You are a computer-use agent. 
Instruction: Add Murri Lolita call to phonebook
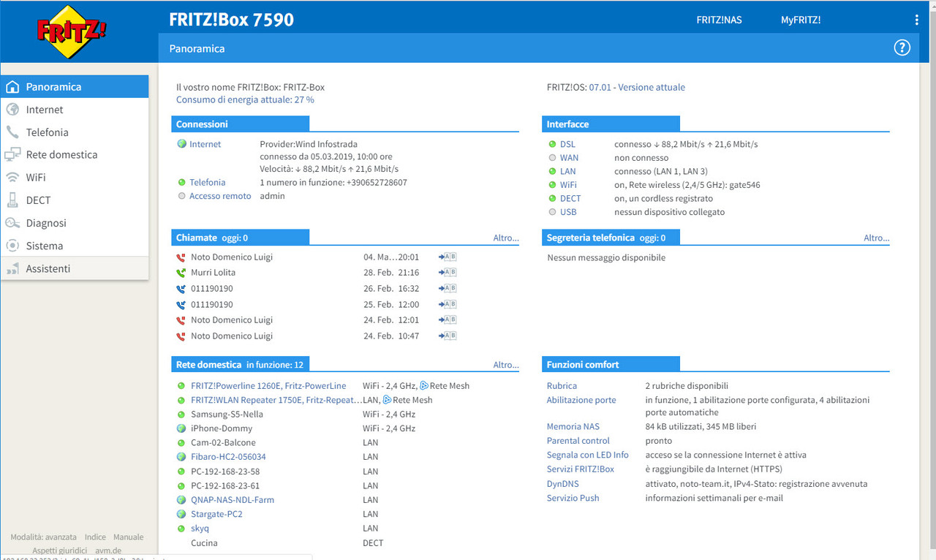click(x=448, y=272)
